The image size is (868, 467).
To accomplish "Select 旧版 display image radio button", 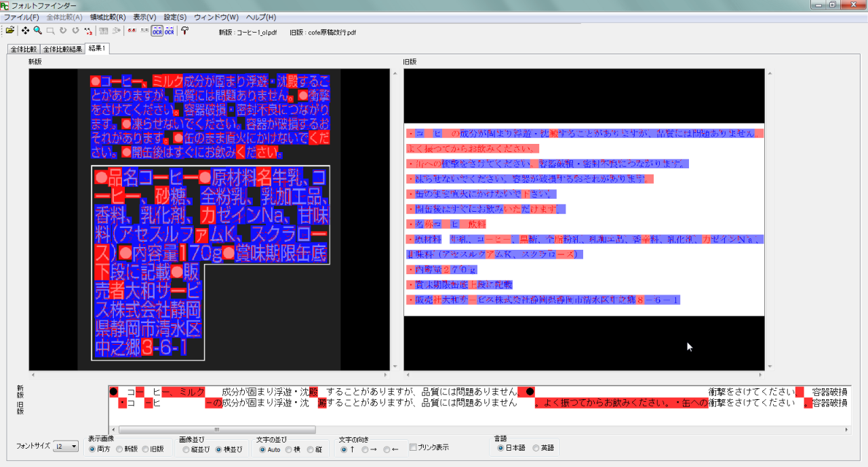I will pos(153,449).
